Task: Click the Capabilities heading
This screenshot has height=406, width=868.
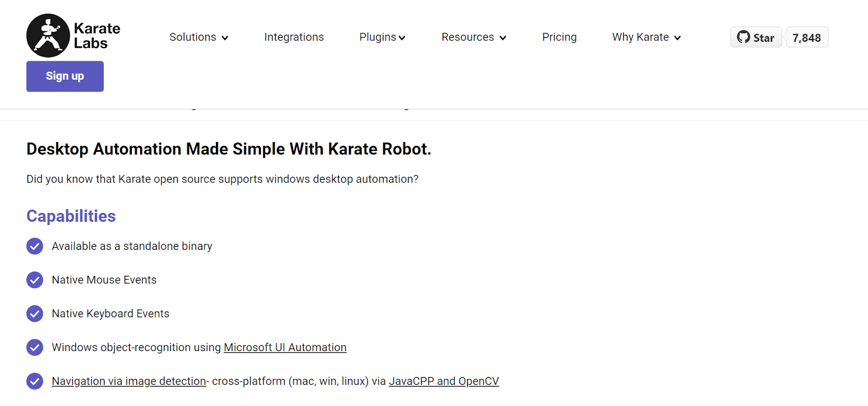Action: point(71,216)
